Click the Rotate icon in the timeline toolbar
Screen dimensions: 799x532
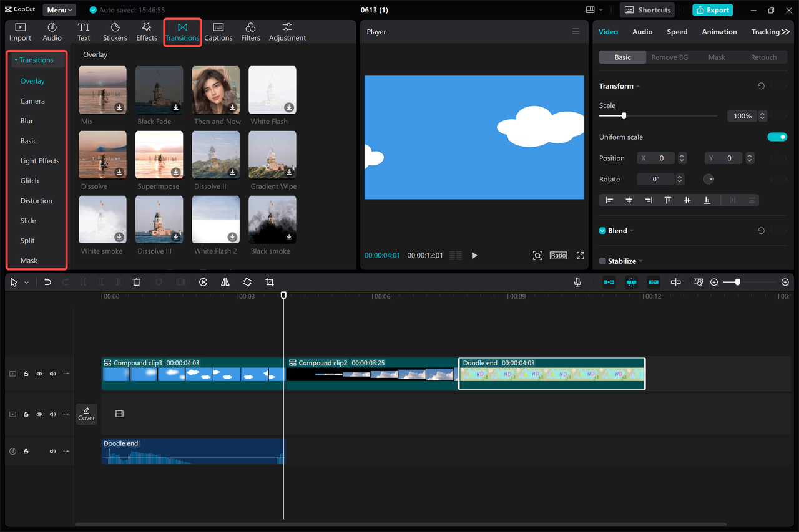[x=247, y=282]
